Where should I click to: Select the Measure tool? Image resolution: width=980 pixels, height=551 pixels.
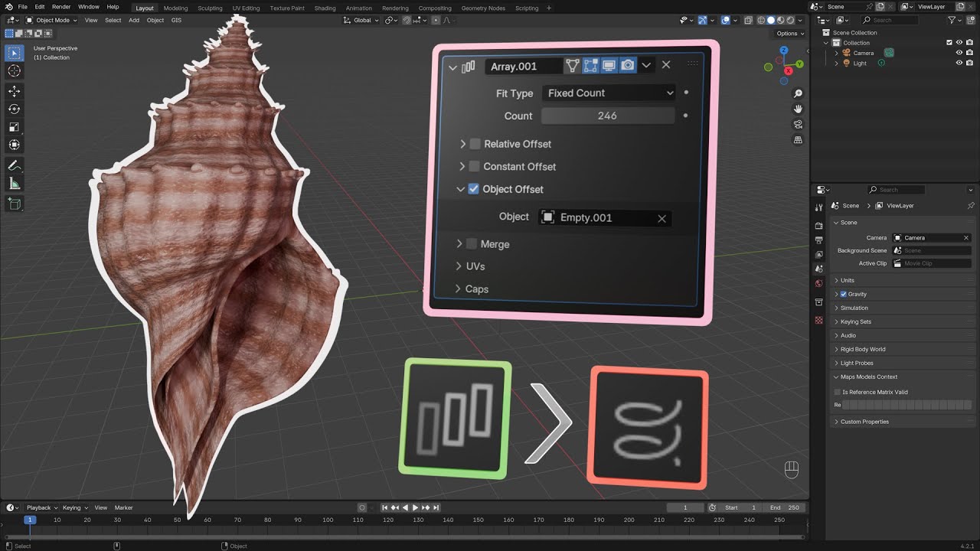14,184
